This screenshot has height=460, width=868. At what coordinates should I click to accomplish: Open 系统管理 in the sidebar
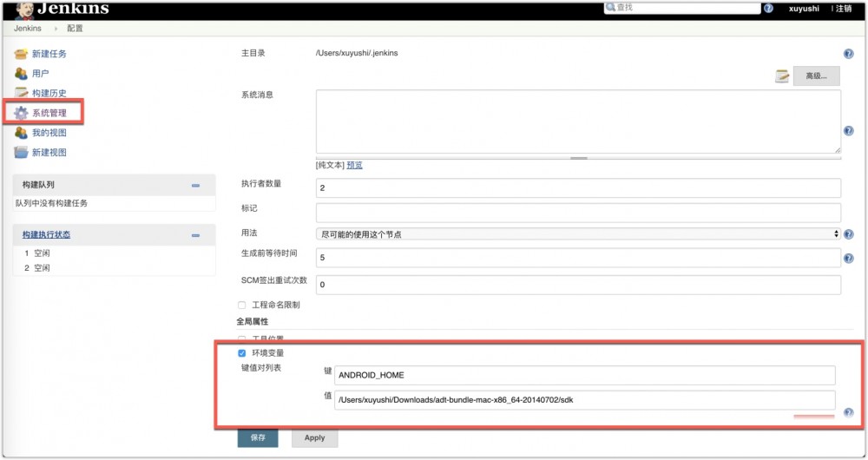pos(49,113)
